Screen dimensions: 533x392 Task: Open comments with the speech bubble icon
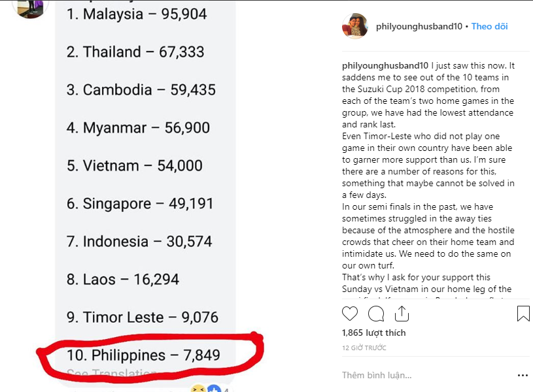[376, 314]
